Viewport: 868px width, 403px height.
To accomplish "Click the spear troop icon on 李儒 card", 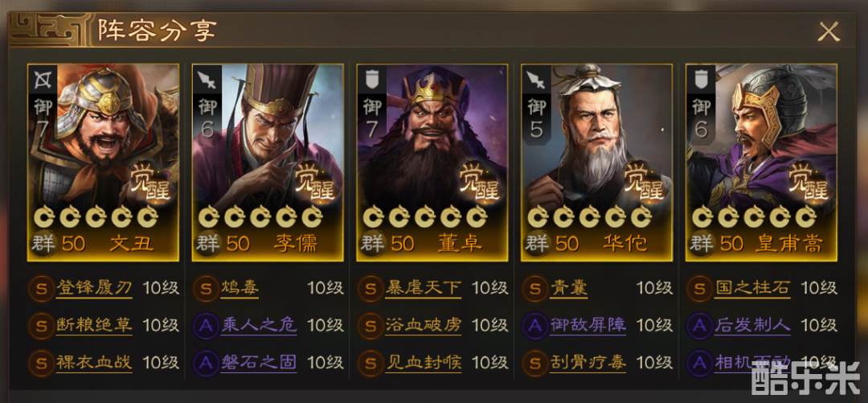I will point(207,80).
